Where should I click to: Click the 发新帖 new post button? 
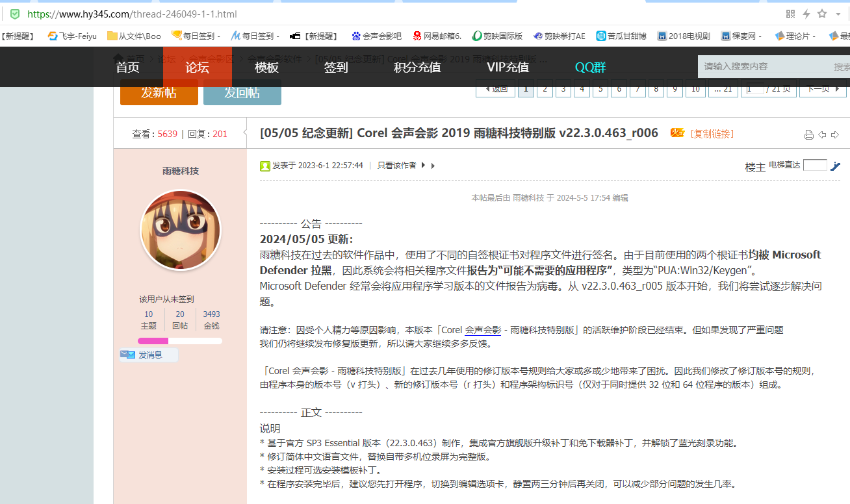pos(159,92)
